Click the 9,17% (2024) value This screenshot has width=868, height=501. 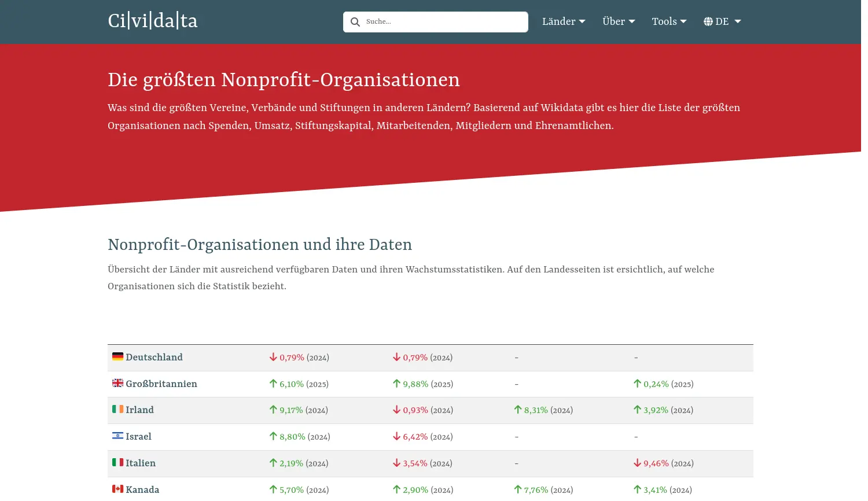pos(304,410)
